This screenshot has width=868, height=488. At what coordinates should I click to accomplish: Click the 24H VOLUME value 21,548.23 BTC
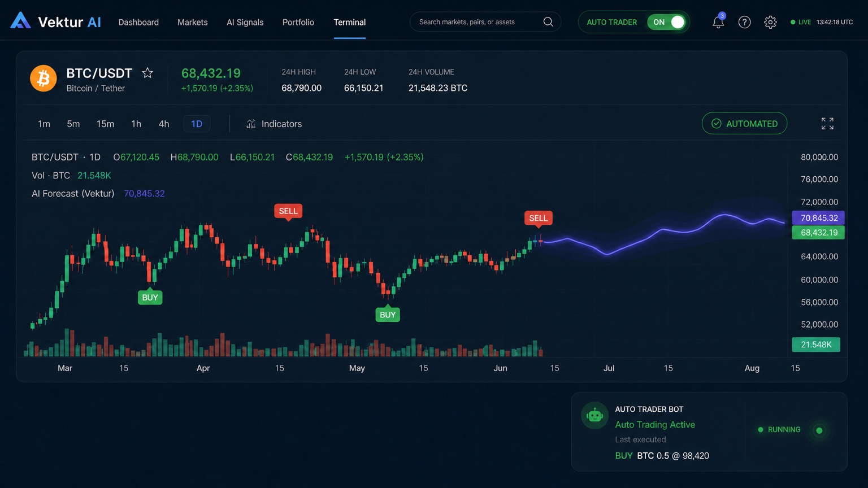point(438,88)
